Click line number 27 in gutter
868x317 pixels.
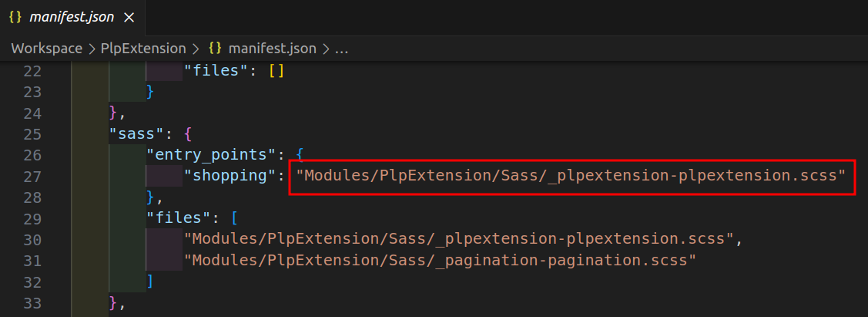click(32, 175)
